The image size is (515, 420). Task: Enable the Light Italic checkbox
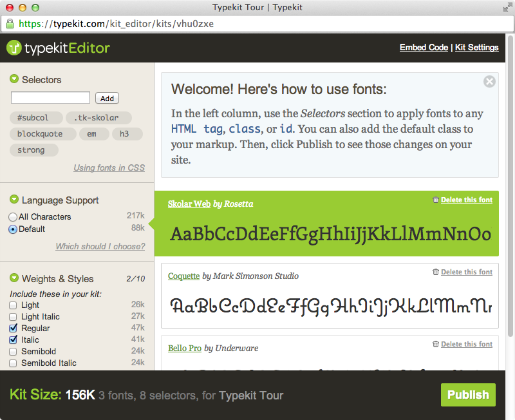click(x=13, y=317)
